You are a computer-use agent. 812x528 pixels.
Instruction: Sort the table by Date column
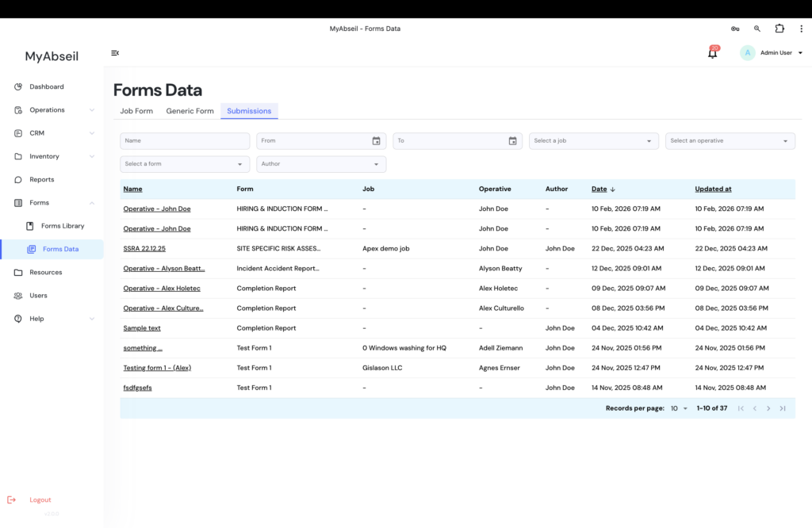(599, 189)
